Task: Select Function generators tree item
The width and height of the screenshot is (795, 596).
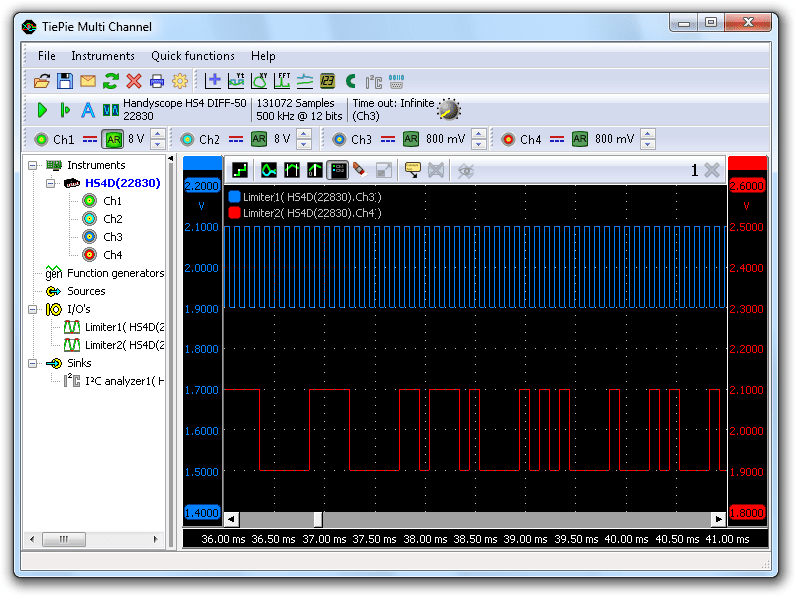Action: click(x=116, y=273)
